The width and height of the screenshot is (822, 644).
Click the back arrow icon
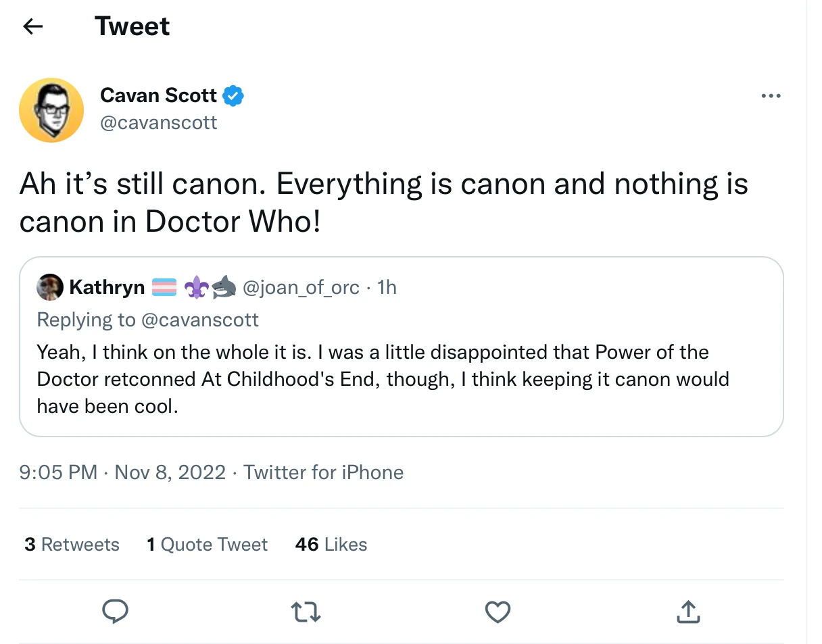(x=32, y=26)
